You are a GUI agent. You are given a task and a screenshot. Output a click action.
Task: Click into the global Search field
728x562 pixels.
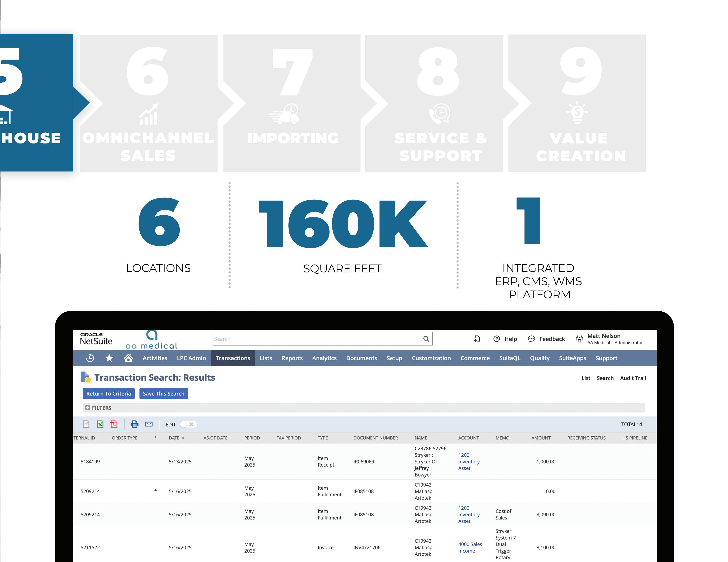click(317, 339)
